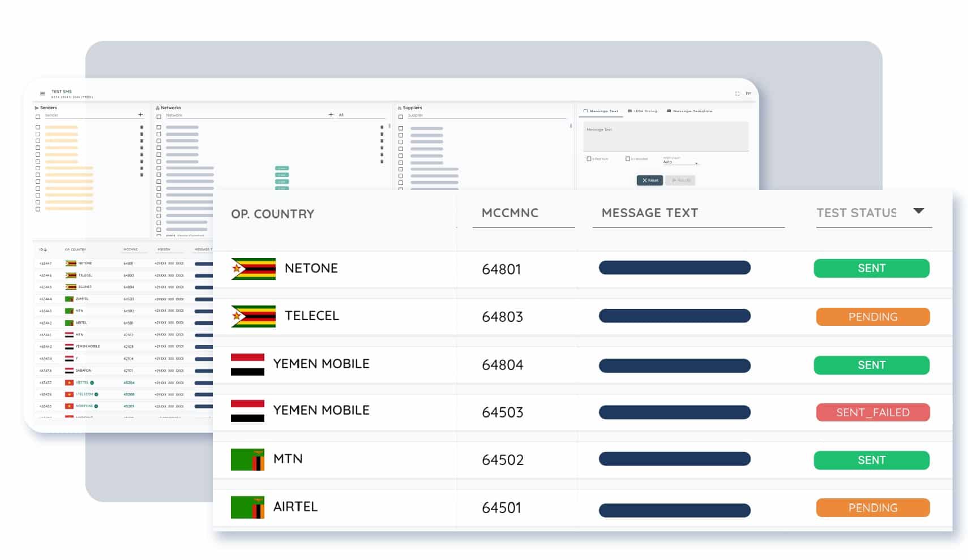Click the Suppliers panel header icon
This screenshot has width=968, height=560.
pyautogui.click(x=401, y=107)
